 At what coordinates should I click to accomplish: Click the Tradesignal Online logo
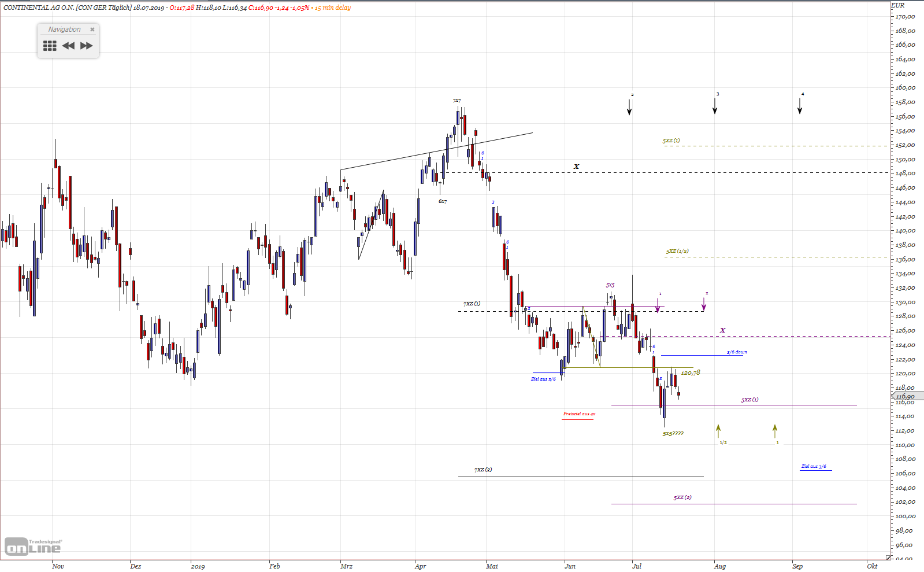(x=33, y=546)
